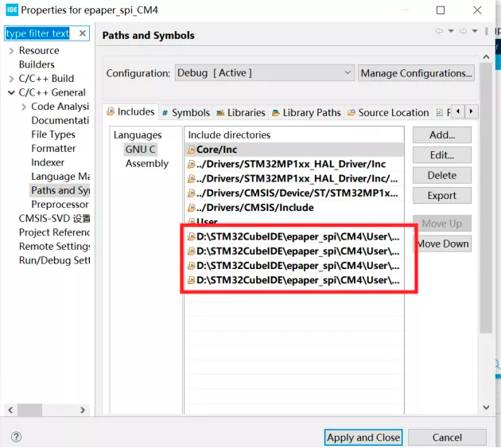Image resolution: width=501 pixels, height=448 pixels.
Task: Click the Libraries tab icon
Action: [220, 112]
